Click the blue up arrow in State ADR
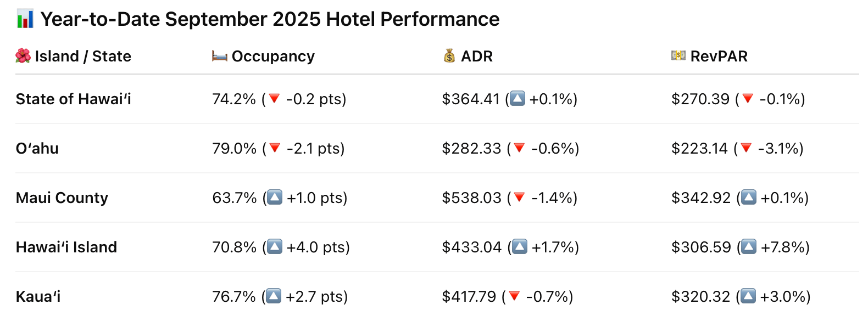The image size is (868, 327). (x=518, y=99)
